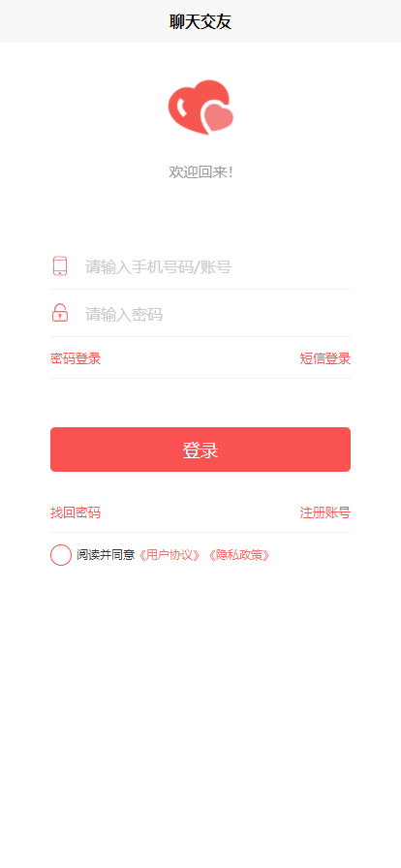This screenshot has width=401, height=868.
Task: Click the large red heart logo
Action: point(191,104)
